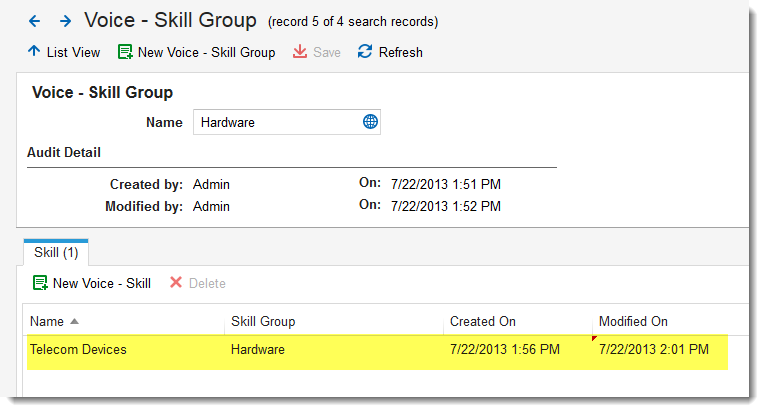Viewport: 764px width, 412px height.
Task: Create a New Voice - Skill record
Action: [x=101, y=283]
